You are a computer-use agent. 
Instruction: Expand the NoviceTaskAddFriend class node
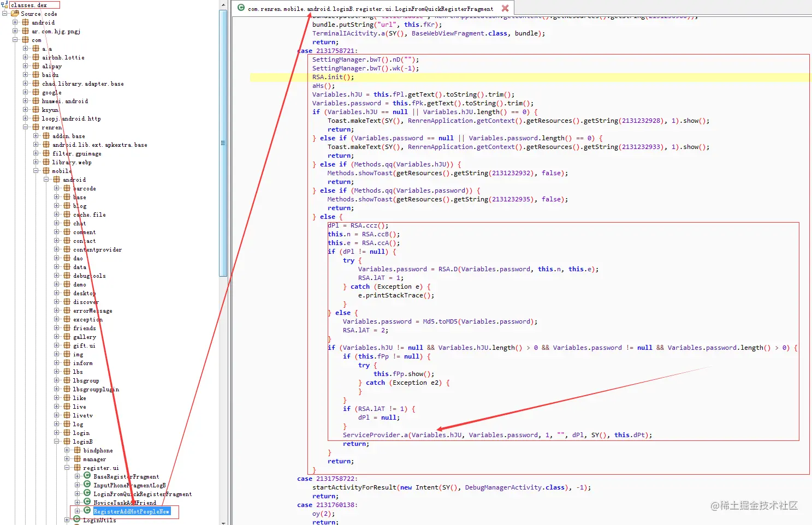click(x=78, y=503)
